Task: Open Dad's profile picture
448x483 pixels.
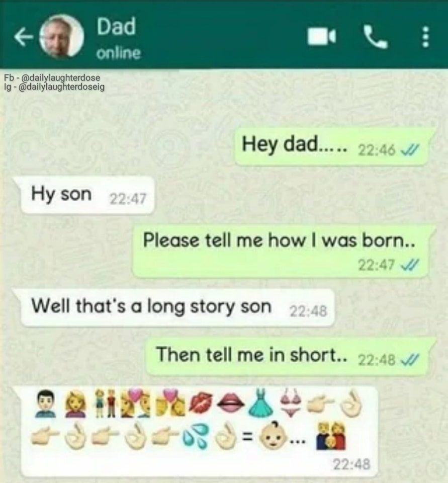Action: (x=61, y=37)
